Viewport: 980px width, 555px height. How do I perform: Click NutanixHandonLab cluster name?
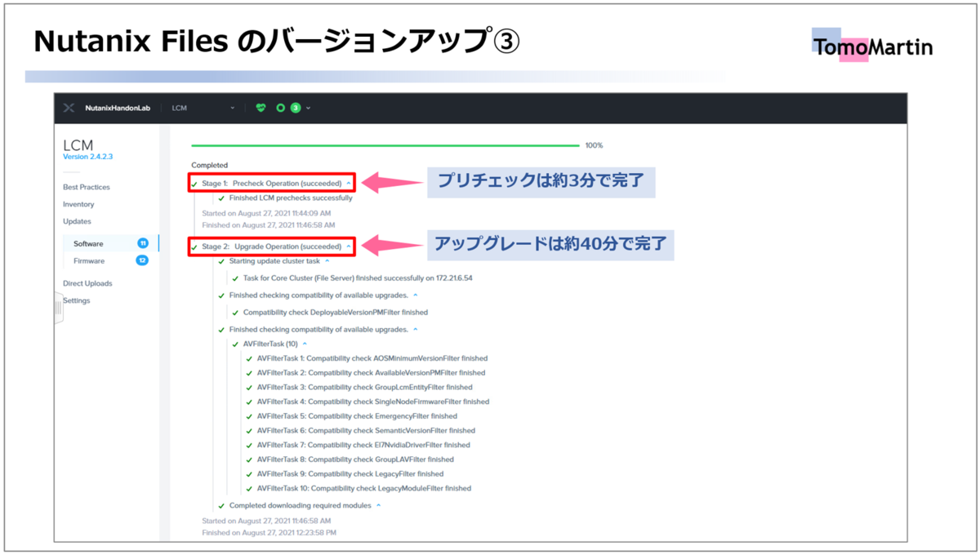tap(119, 108)
